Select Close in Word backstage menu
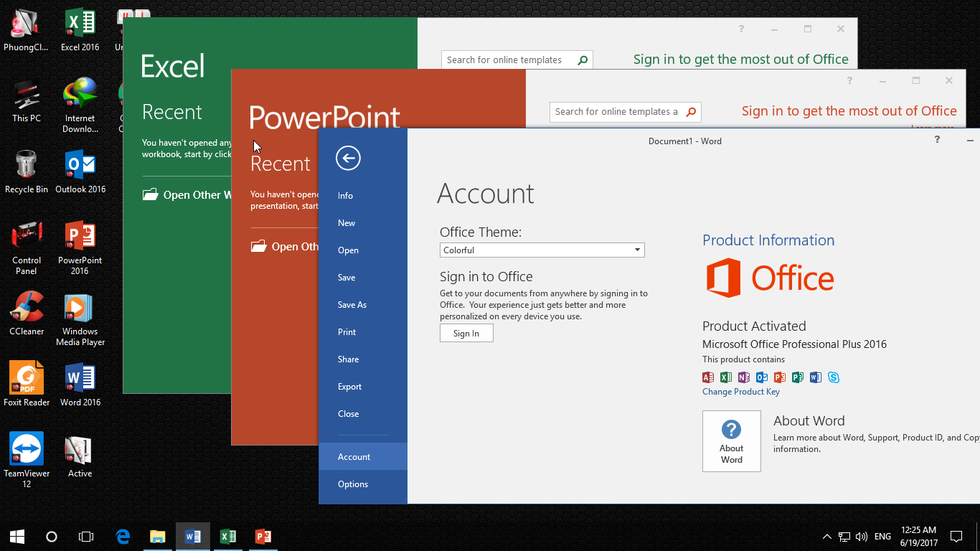 point(363,414)
